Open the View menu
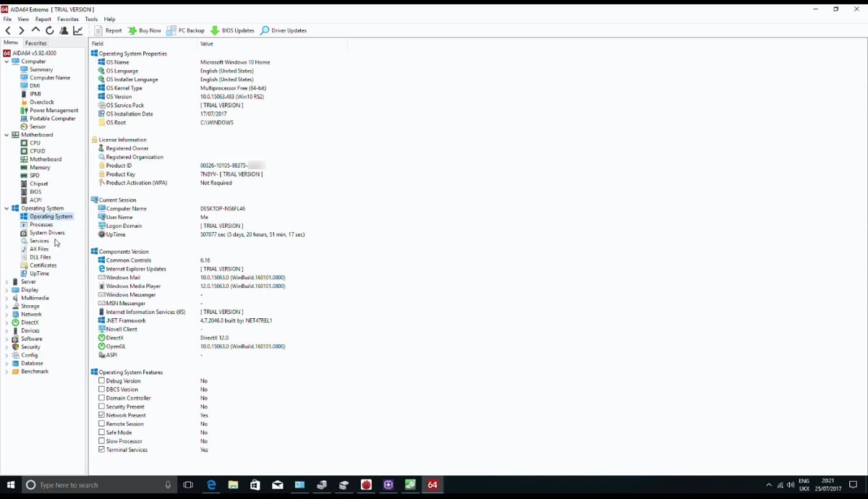Image resolution: width=868 pixels, height=499 pixels. [23, 20]
